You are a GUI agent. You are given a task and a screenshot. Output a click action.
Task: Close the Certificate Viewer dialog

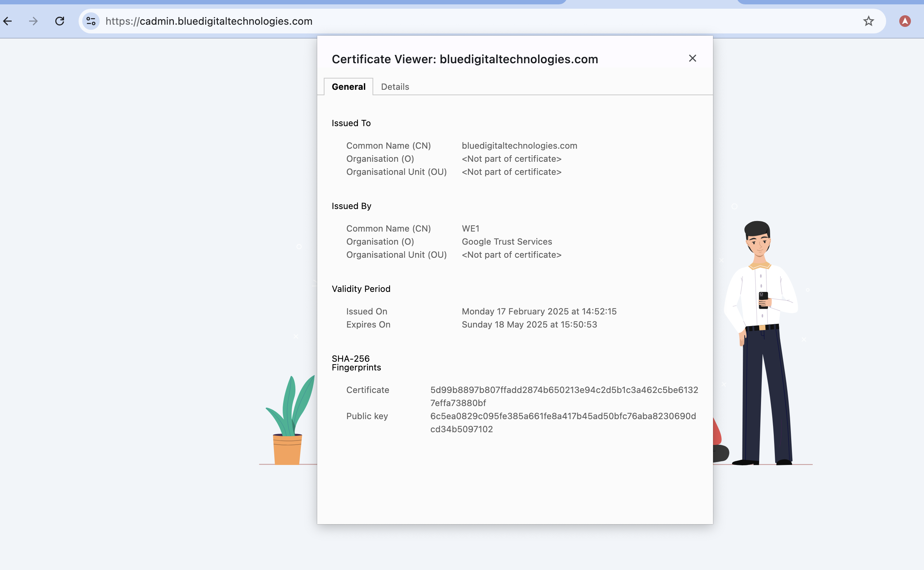pyautogui.click(x=692, y=59)
